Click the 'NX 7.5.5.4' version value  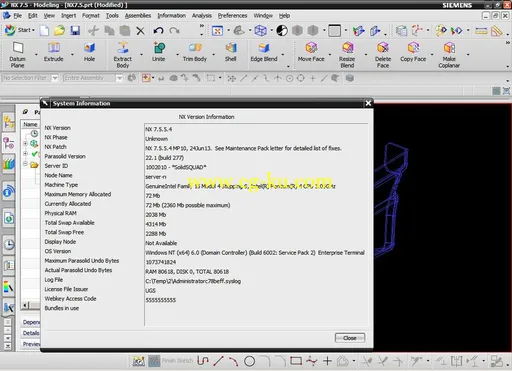(x=159, y=129)
